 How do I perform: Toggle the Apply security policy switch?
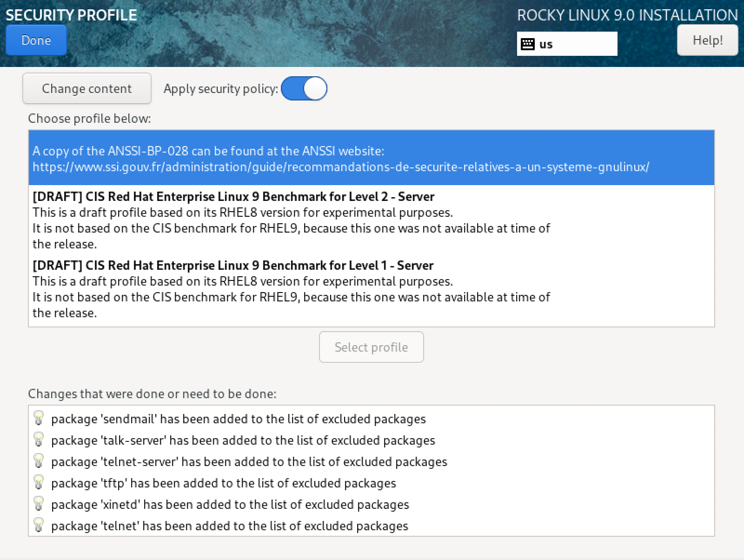pos(304,88)
